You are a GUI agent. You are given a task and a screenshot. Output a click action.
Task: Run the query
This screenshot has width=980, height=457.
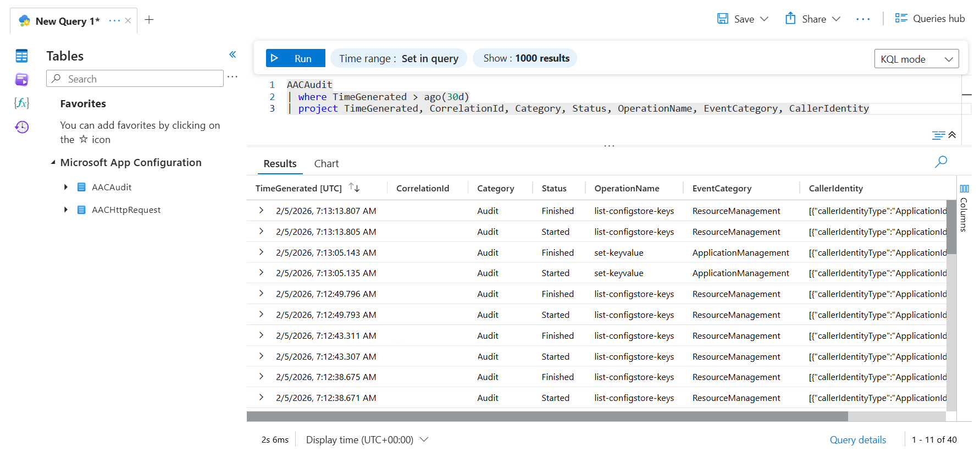point(295,58)
